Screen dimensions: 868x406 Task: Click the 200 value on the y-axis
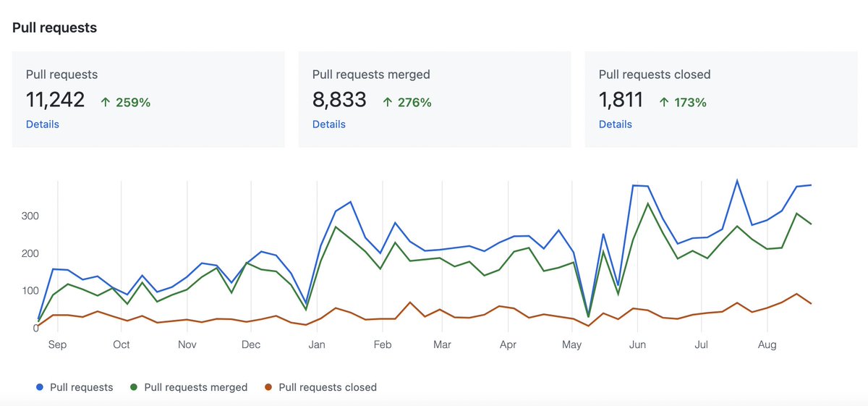pos(30,253)
